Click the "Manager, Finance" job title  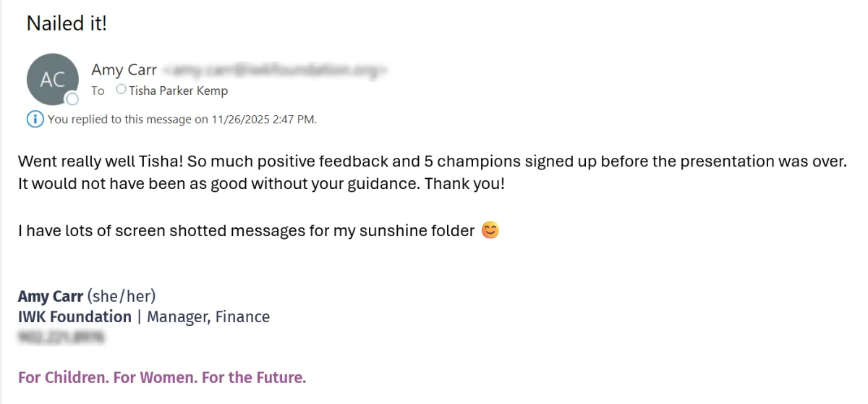(208, 316)
